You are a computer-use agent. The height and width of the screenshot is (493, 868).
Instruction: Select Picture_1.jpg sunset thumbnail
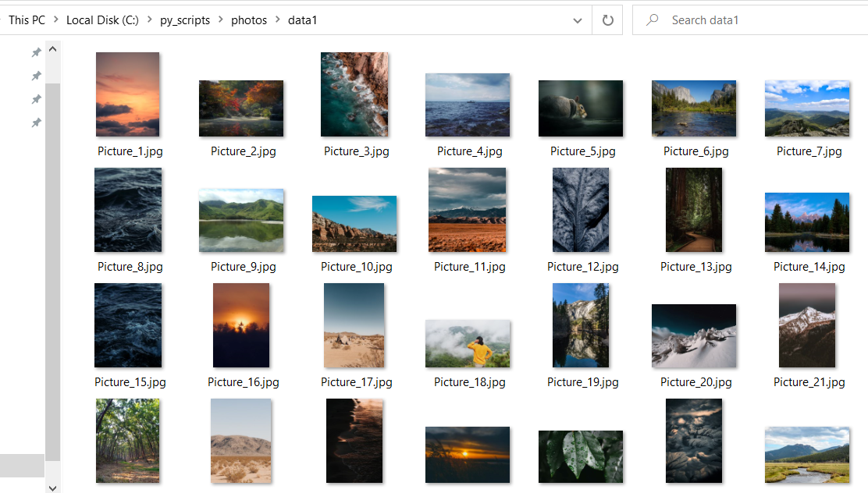pyautogui.click(x=127, y=94)
